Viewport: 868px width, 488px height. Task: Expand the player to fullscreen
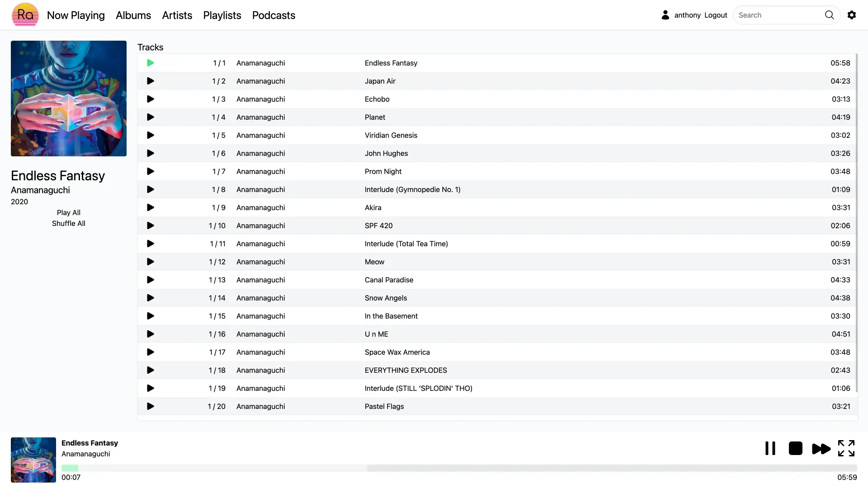[846, 448]
